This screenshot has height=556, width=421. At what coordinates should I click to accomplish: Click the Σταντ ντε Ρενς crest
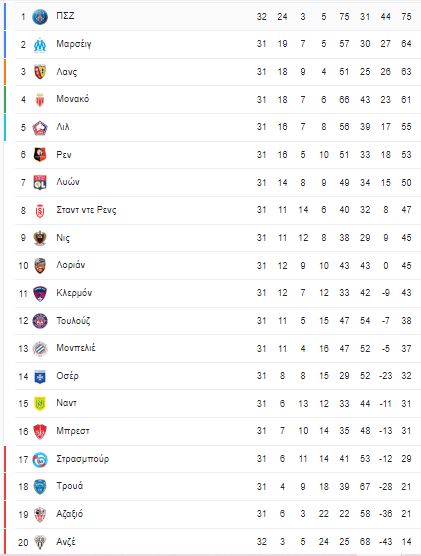point(40,211)
